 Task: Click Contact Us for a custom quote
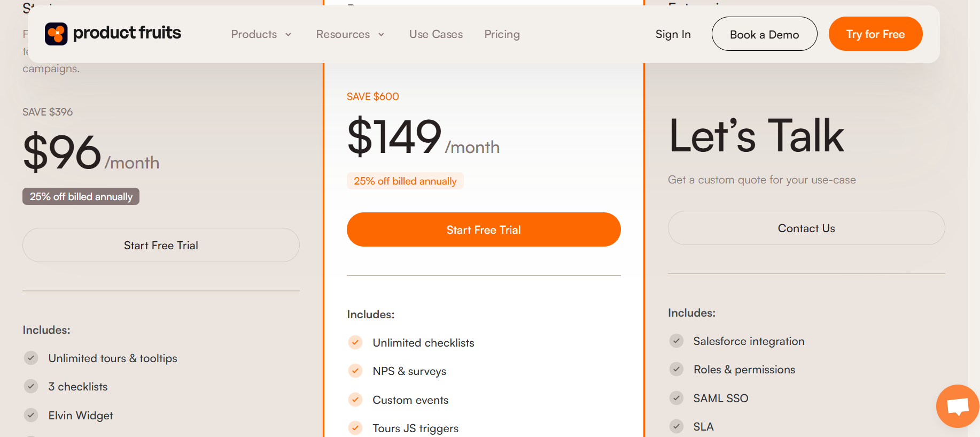click(x=806, y=228)
